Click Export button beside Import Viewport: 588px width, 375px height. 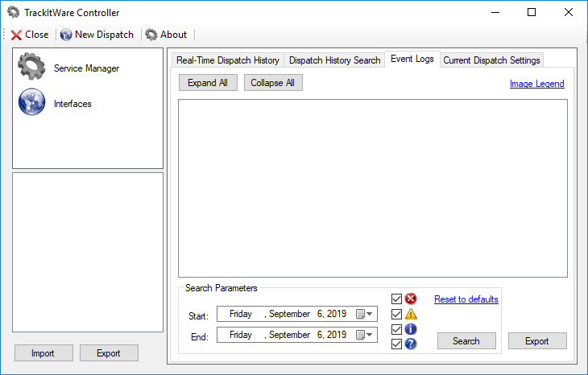[109, 353]
